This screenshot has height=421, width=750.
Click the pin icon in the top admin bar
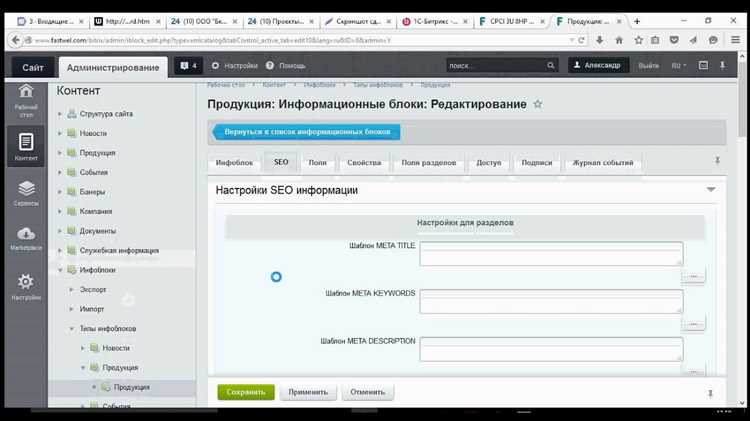(x=722, y=65)
